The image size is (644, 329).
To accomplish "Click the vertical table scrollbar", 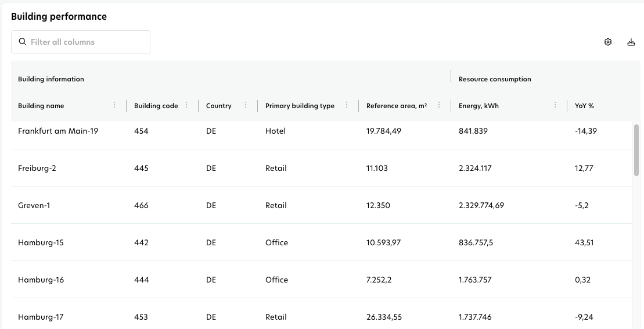I will 636,150.
